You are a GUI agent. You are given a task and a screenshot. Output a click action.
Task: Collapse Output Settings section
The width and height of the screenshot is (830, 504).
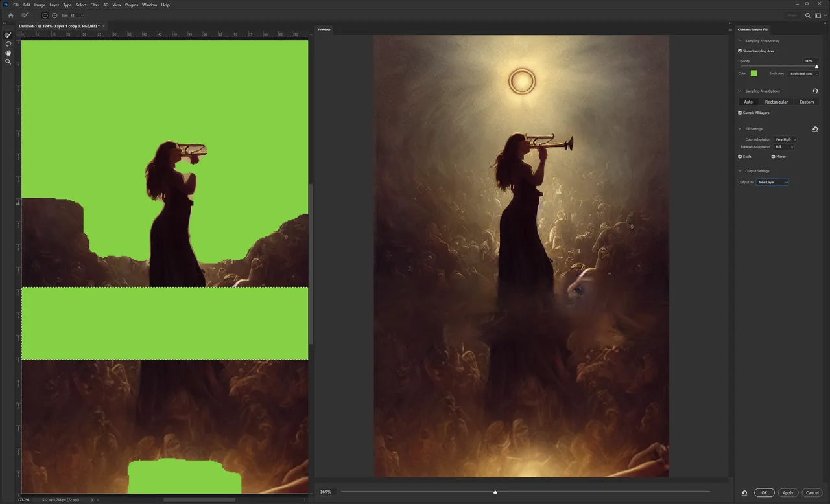(x=740, y=171)
